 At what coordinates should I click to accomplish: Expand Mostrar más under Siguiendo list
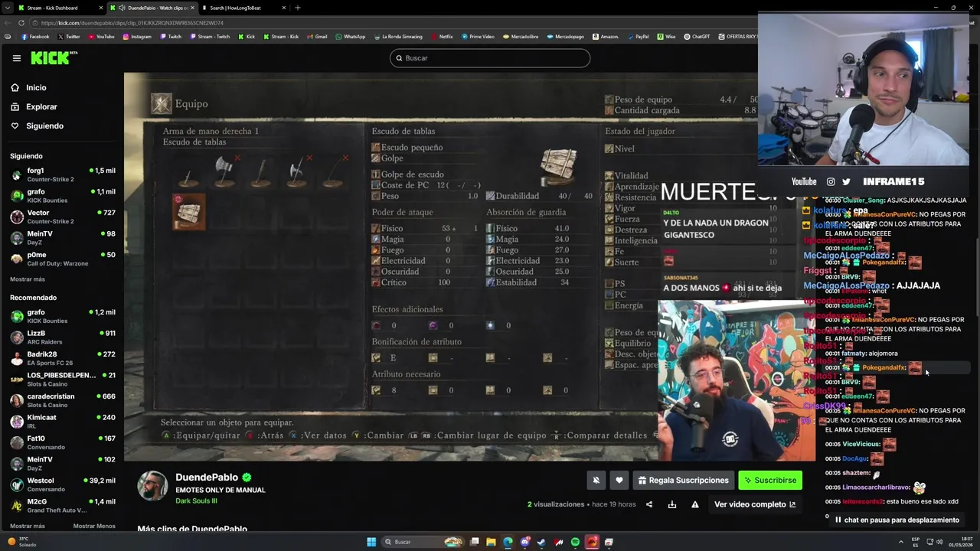tap(28, 279)
